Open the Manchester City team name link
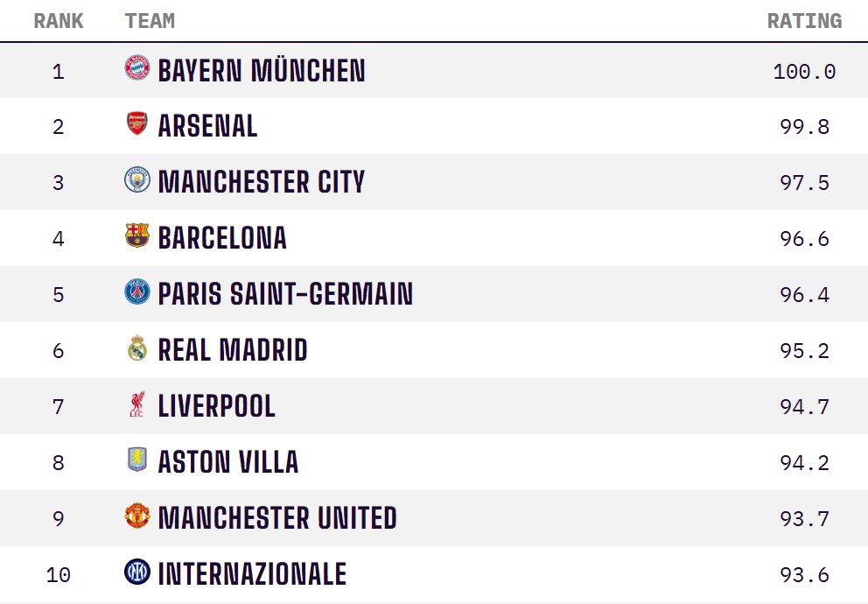This screenshot has height=604, width=868. [x=261, y=183]
